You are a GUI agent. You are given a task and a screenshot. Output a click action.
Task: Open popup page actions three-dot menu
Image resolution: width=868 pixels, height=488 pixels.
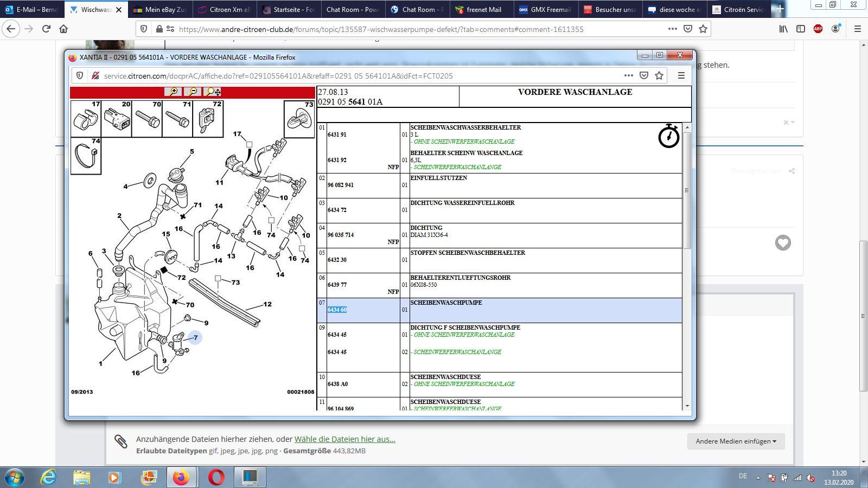[628, 75]
